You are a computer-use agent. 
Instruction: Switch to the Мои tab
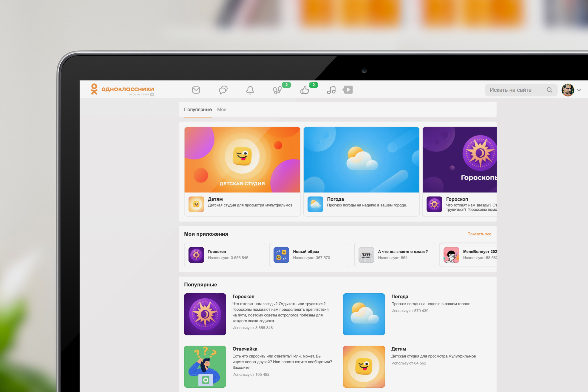tap(221, 109)
